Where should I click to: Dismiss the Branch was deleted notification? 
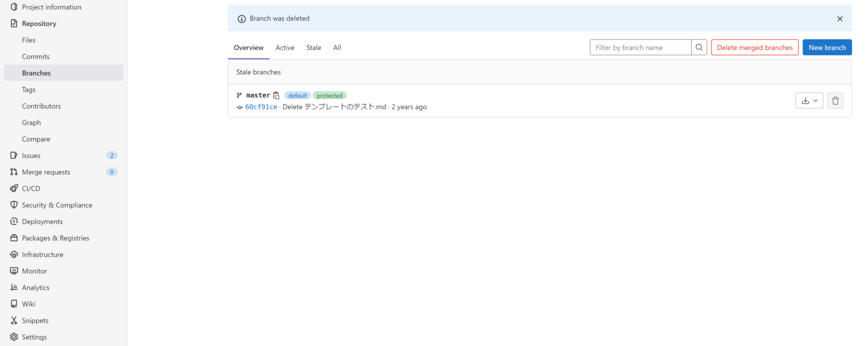pyautogui.click(x=840, y=18)
